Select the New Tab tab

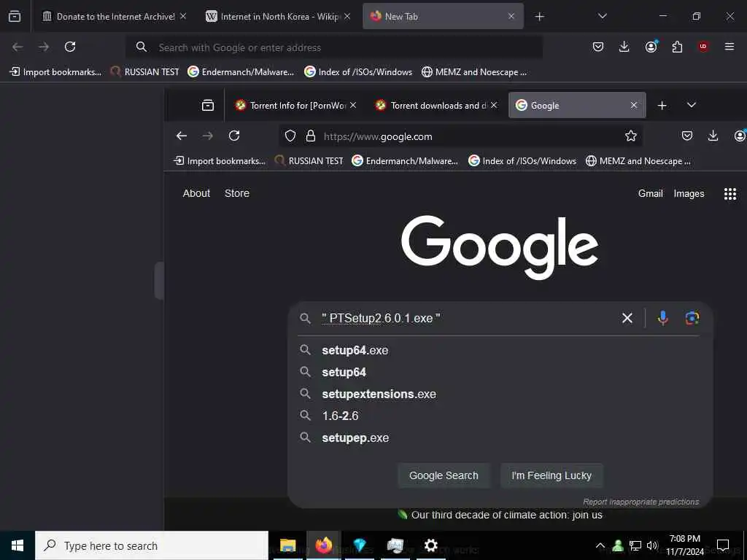coord(443,17)
